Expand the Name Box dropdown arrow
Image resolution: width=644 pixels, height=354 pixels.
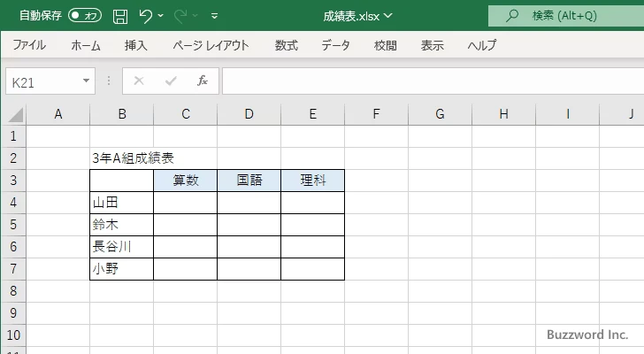87,81
